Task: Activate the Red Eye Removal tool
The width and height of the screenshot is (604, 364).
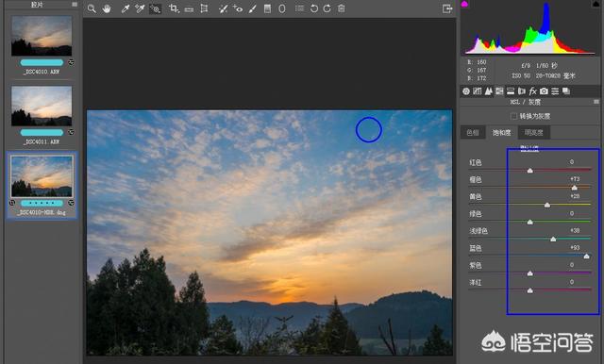Action: [237, 8]
